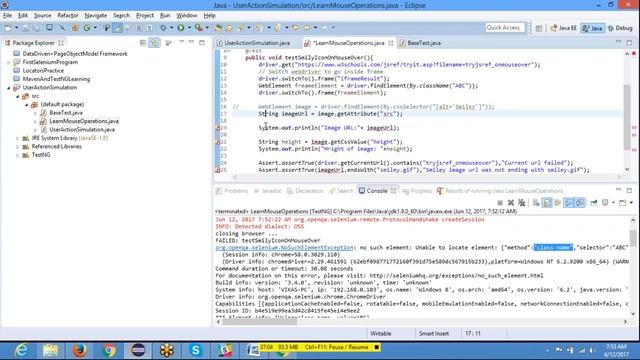Click Clear Console icon
Screen dimensions: 640x360
click(536, 203)
